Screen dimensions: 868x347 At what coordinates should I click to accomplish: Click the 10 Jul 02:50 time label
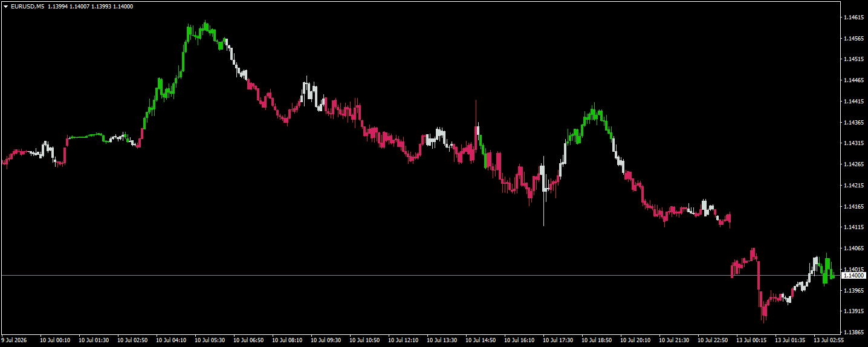point(132,340)
